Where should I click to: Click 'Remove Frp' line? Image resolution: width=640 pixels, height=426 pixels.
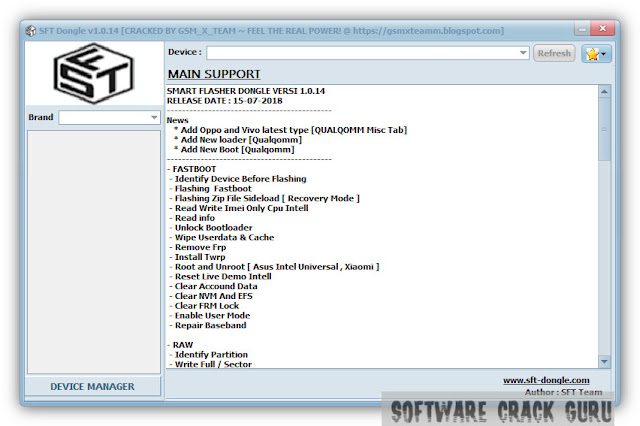point(200,247)
